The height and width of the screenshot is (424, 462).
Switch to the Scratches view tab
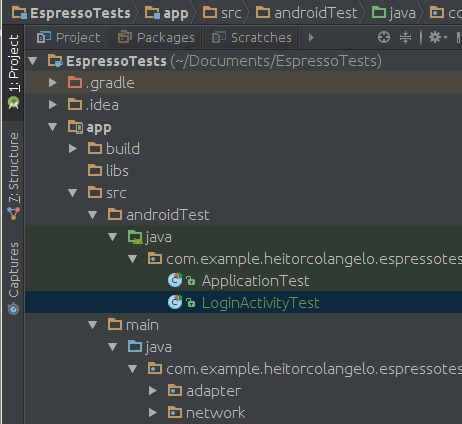[251, 38]
